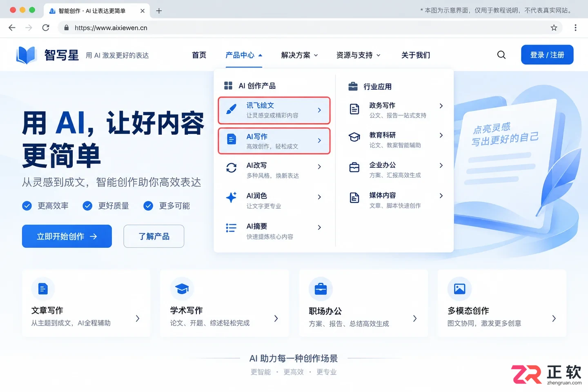Select AI润色 in the product menu
The height and width of the screenshot is (392, 588).
pos(274,200)
